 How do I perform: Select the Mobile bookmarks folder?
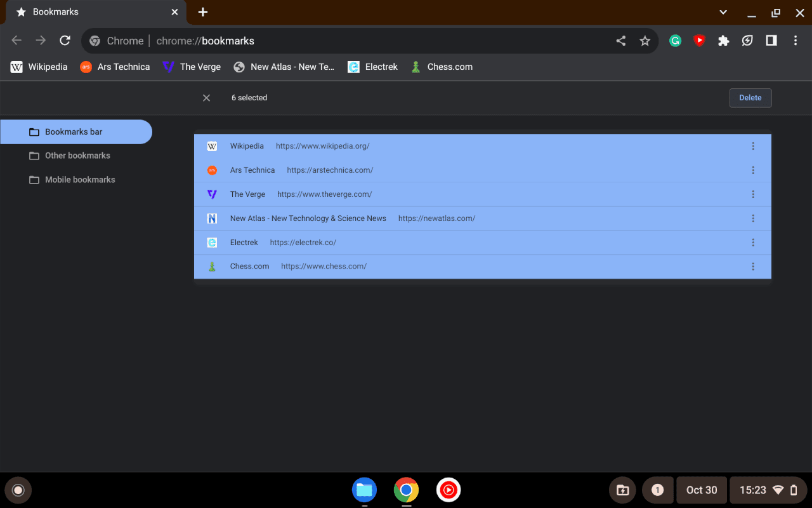pos(76,180)
